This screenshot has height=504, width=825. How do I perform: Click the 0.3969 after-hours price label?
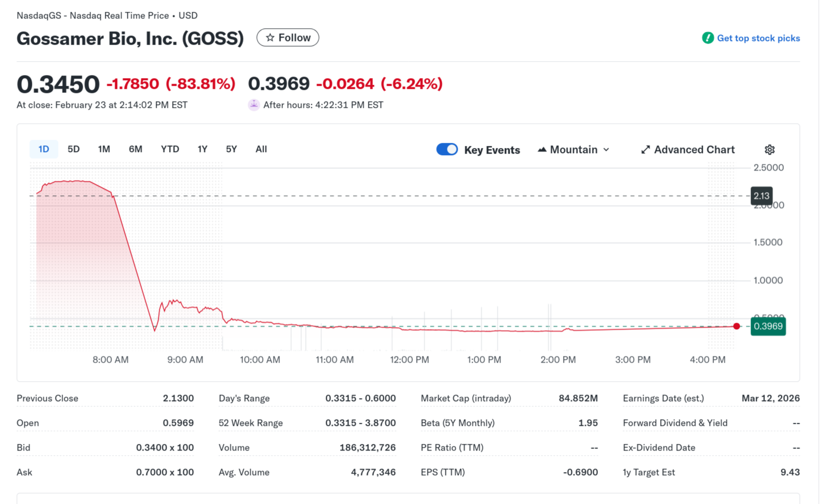(x=768, y=326)
